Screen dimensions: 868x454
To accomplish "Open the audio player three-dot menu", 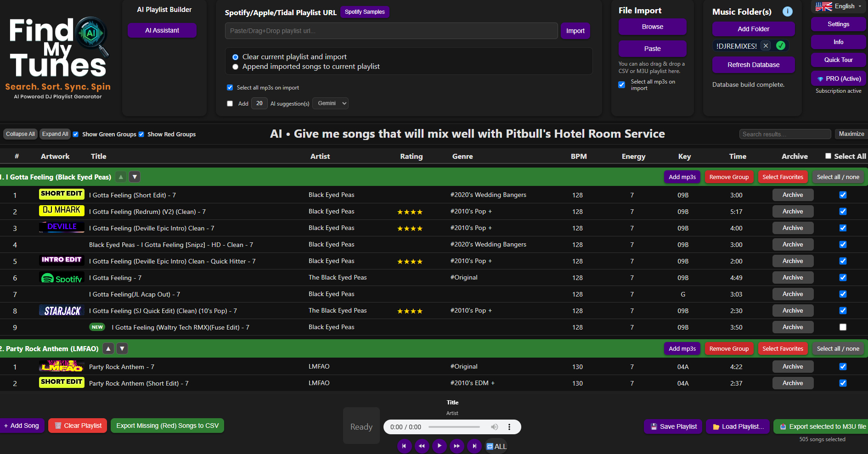I will (x=509, y=427).
